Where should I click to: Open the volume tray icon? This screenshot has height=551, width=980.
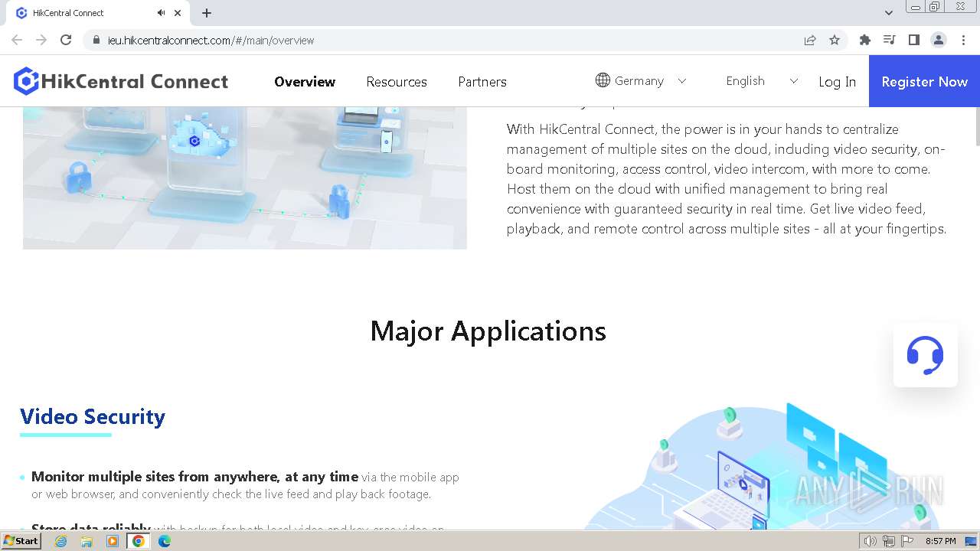pyautogui.click(x=871, y=541)
